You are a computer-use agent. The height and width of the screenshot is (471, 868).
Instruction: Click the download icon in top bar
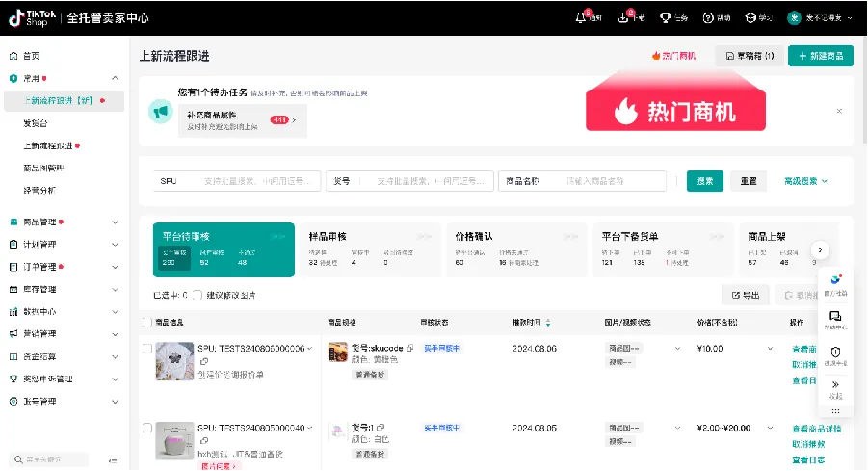pyautogui.click(x=622, y=18)
